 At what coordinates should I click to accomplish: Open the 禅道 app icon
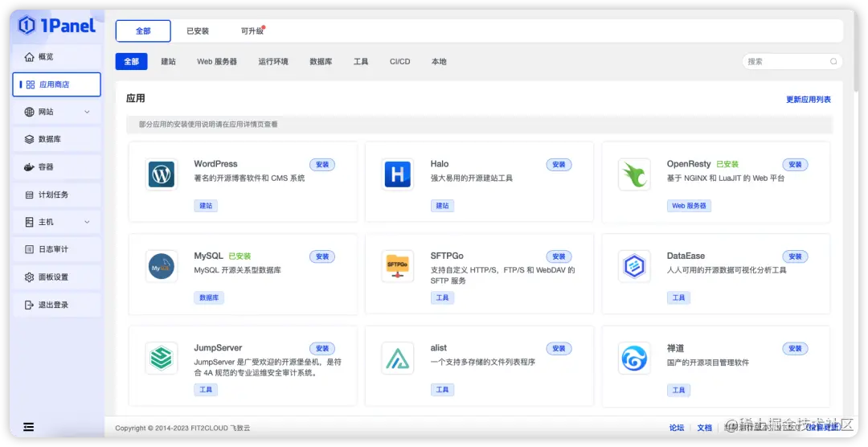634,359
